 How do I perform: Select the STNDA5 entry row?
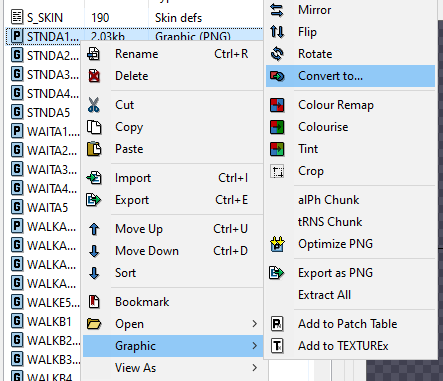[43, 113]
